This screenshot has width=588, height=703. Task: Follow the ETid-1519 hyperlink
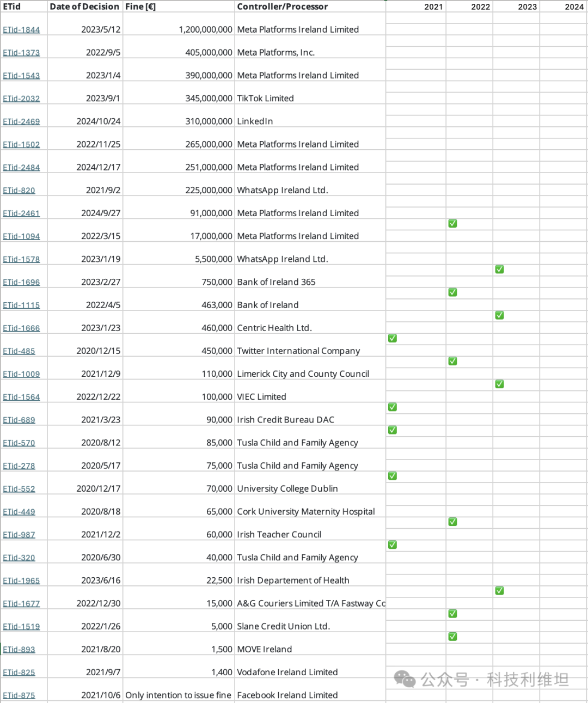click(x=21, y=626)
